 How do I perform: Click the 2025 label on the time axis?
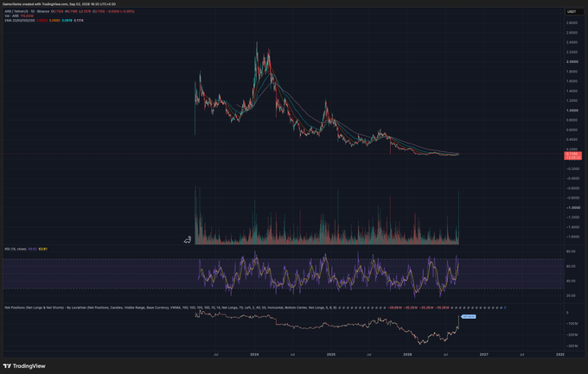coord(330,354)
